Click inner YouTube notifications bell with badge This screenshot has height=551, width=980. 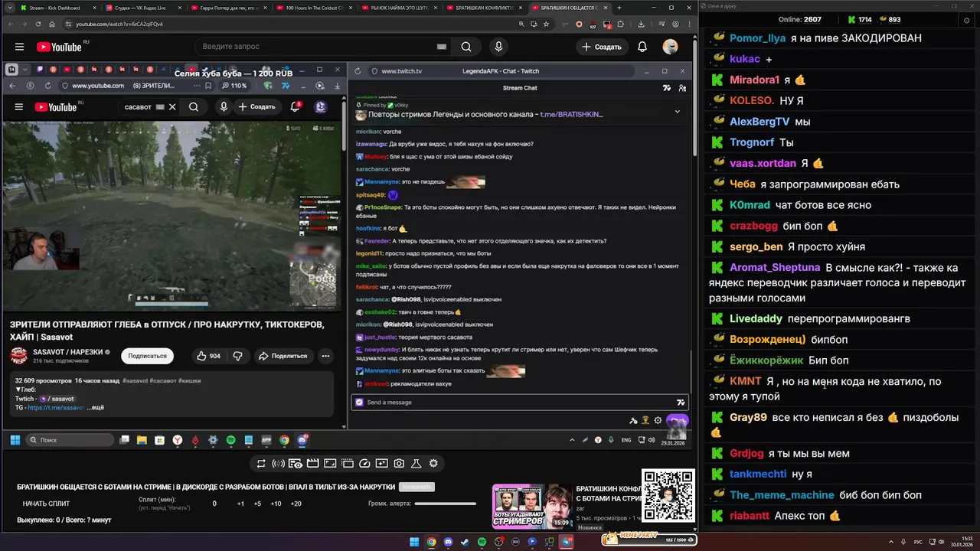point(296,107)
